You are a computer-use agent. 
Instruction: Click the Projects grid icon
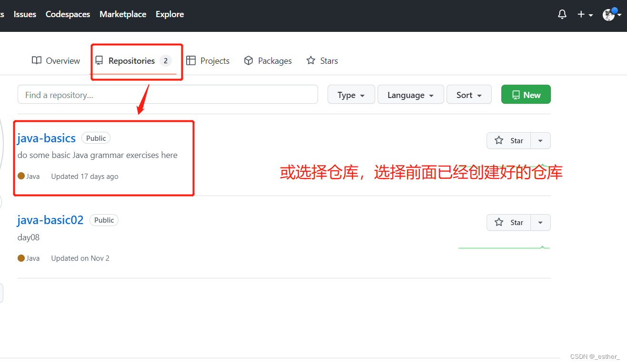pyautogui.click(x=191, y=60)
